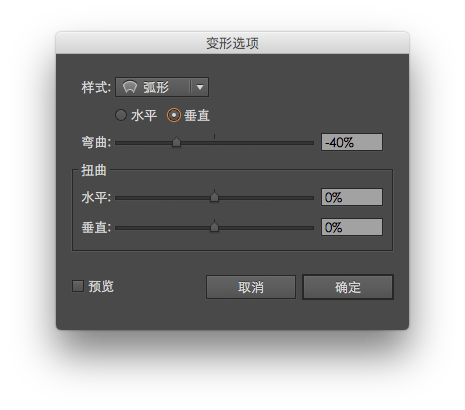Select the 水平 radio button
Viewport: 465px width, 410px height.
pos(121,115)
